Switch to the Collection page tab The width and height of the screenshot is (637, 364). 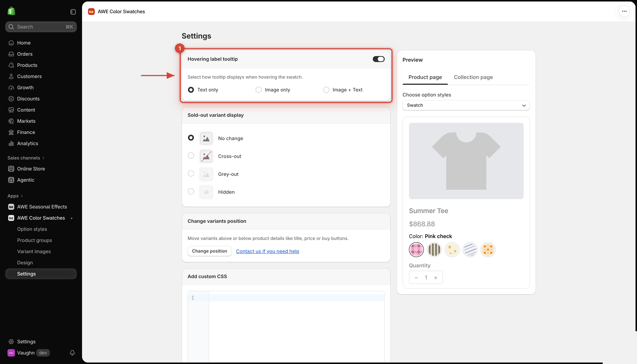(x=473, y=77)
